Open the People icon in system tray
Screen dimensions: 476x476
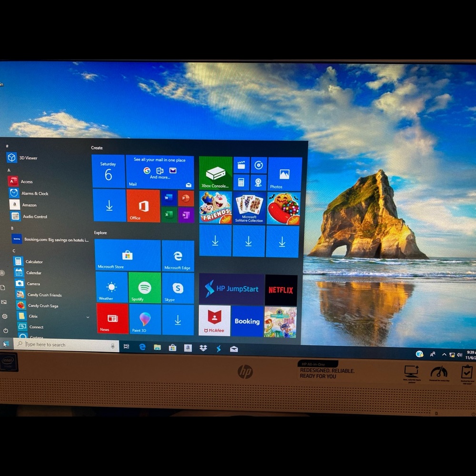coord(433,354)
